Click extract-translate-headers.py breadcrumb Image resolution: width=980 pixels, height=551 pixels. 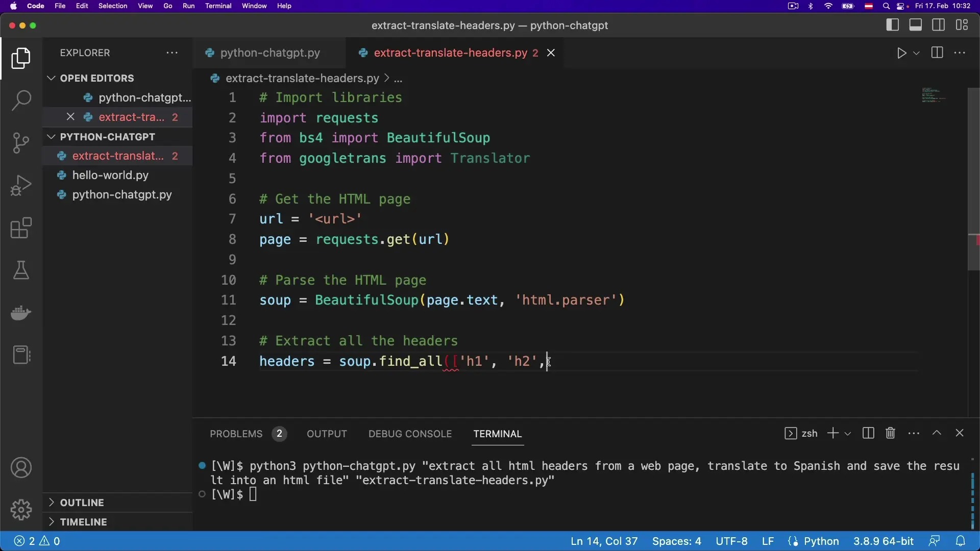pyautogui.click(x=302, y=79)
